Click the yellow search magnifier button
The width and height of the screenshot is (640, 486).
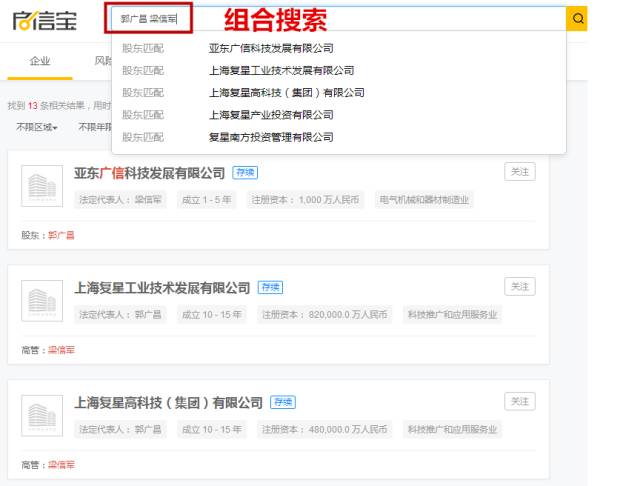point(577,19)
